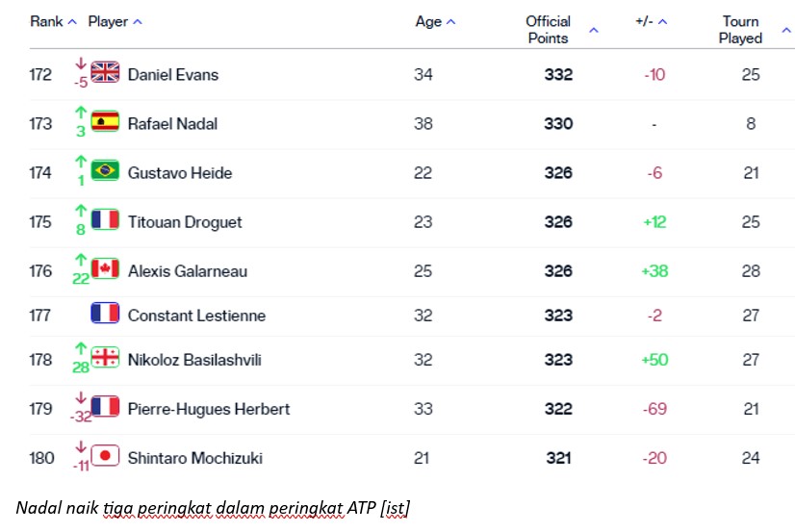Open Daniel Evans player link
This screenshot has height=532, width=795.
pyautogui.click(x=172, y=74)
